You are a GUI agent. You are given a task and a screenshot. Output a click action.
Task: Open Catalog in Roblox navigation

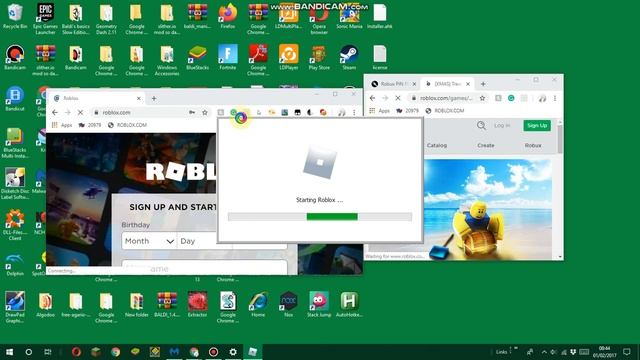coord(437,145)
